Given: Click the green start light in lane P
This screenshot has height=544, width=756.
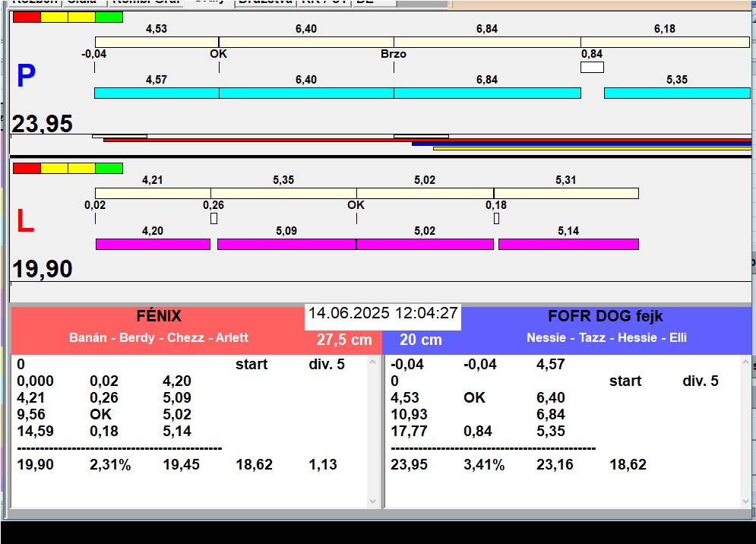Looking at the screenshot, I should (109, 17).
